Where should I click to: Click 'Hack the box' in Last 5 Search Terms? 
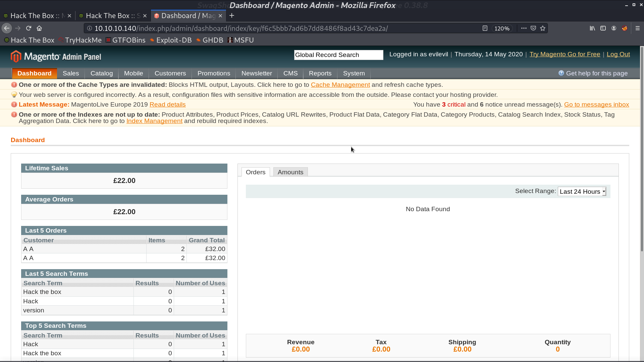pyautogui.click(x=42, y=292)
